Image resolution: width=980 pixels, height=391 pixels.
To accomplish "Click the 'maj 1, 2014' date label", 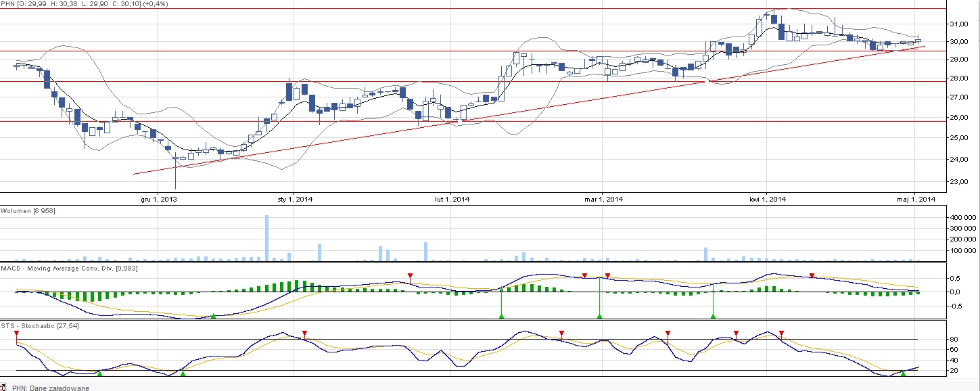I will pyautogui.click(x=917, y=199).
